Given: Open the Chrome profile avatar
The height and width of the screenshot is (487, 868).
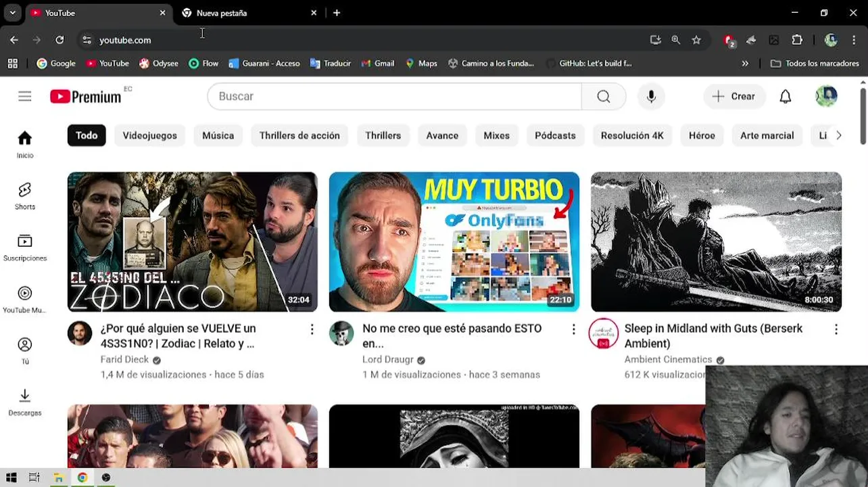Looking at the screenshot, I should (831, 40).
